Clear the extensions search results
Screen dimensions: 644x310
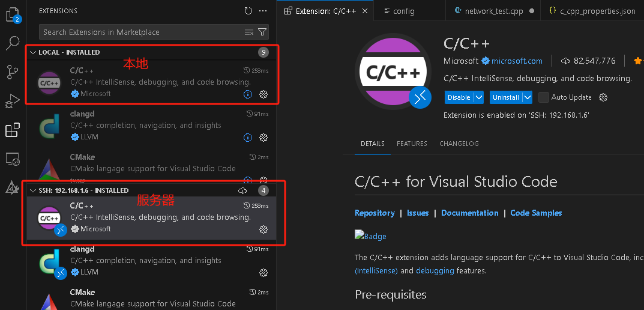(x=249, y=32)
